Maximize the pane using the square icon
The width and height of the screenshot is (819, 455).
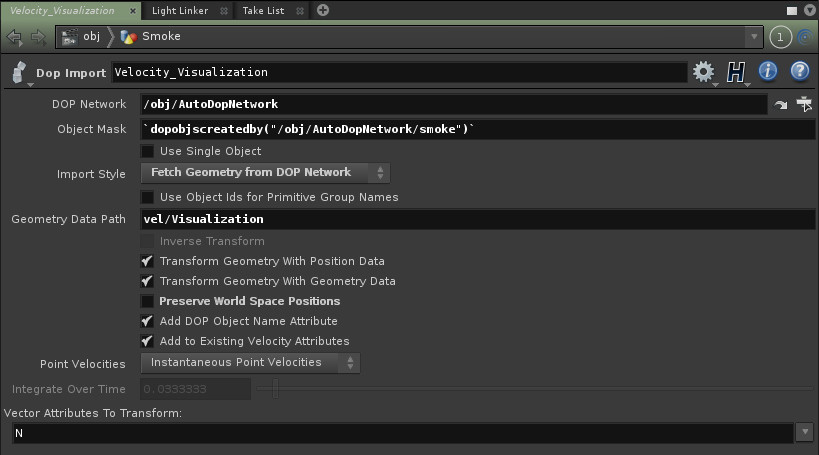pyautogui.click(x=792, y=10)
